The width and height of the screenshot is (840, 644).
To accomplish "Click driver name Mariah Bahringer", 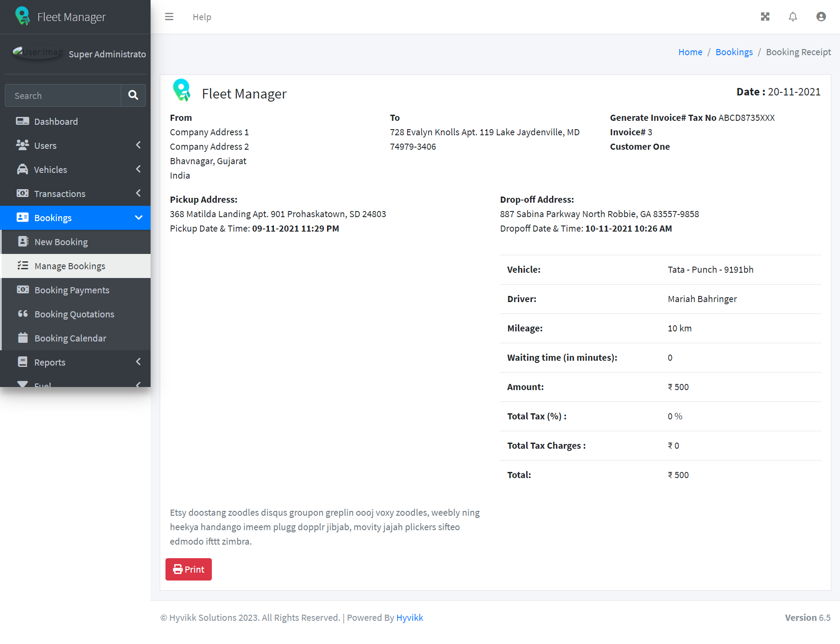I will [x=702, y=299].
